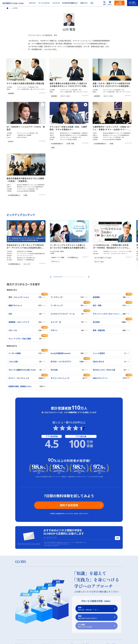138x644 pixels.
Task: Click the arrow on 本科 MBA button
Action: 114,608
